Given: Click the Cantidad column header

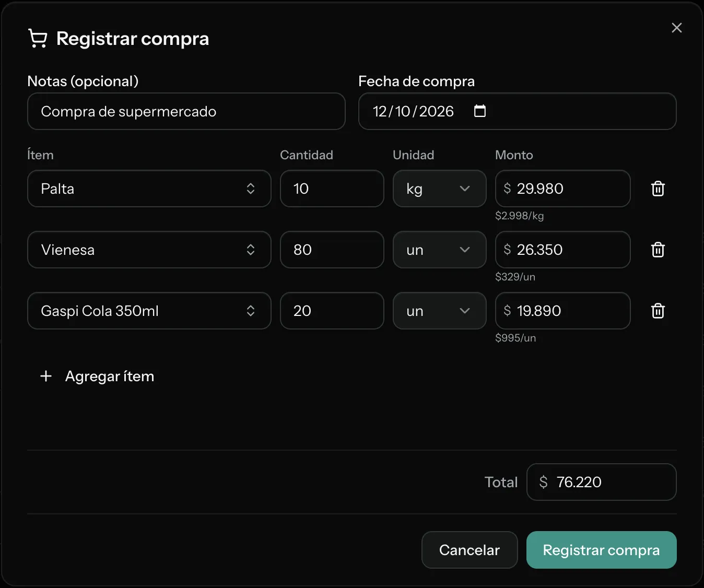Looking at the screenshot, I should tap(307, 155).
